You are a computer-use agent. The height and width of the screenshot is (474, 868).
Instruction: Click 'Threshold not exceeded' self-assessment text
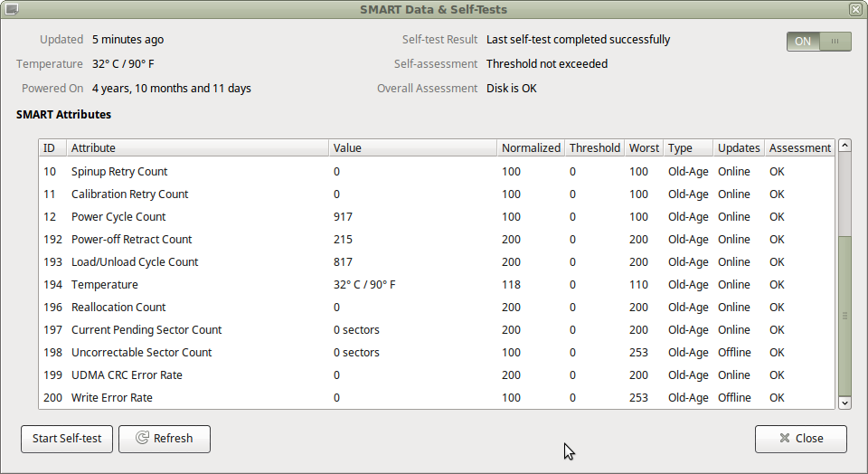point(547,64)
